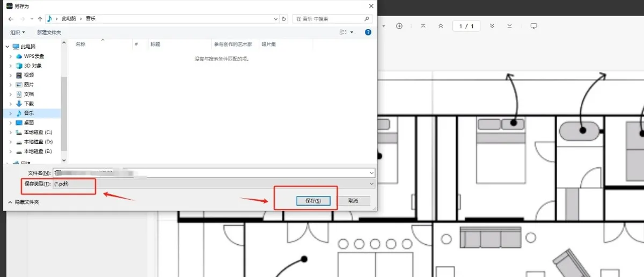Viewport: 644px width, 277px height.
Task: Collapse the 此电脑 tree node
Action: tap(7, 47)
